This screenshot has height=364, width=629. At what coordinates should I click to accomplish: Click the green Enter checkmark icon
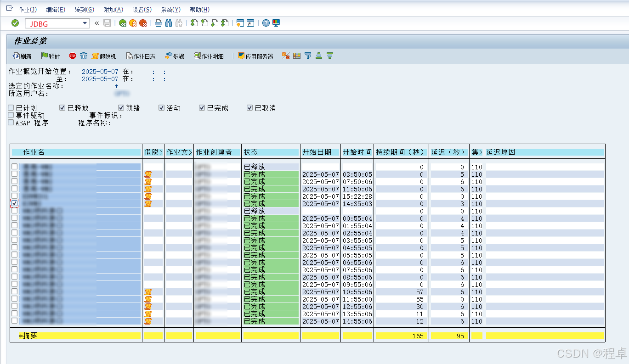pyautogui.click(x=15, y=23)
